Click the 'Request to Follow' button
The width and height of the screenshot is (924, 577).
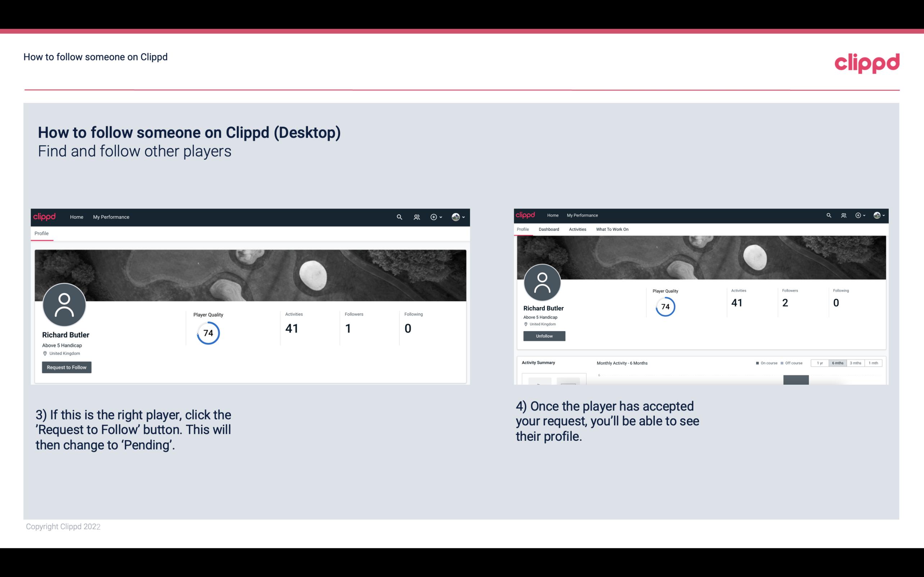click(67, 367)
